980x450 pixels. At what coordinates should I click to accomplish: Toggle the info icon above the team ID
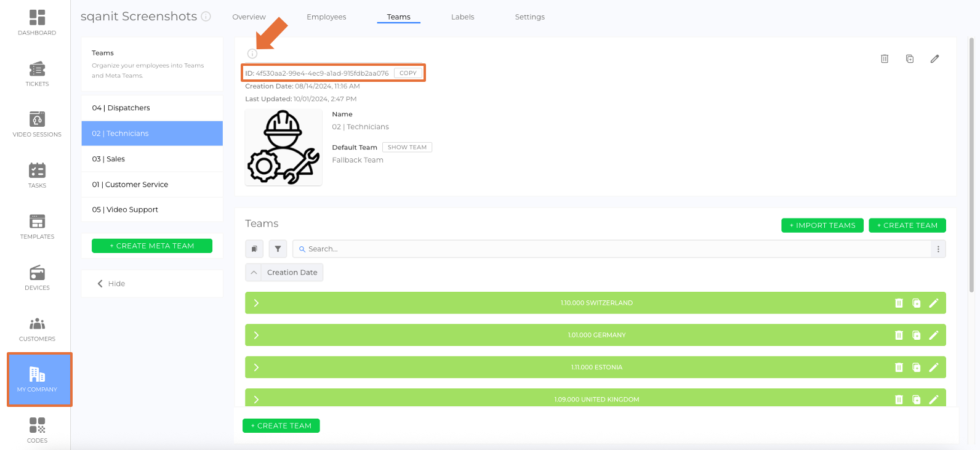[252, 54]
